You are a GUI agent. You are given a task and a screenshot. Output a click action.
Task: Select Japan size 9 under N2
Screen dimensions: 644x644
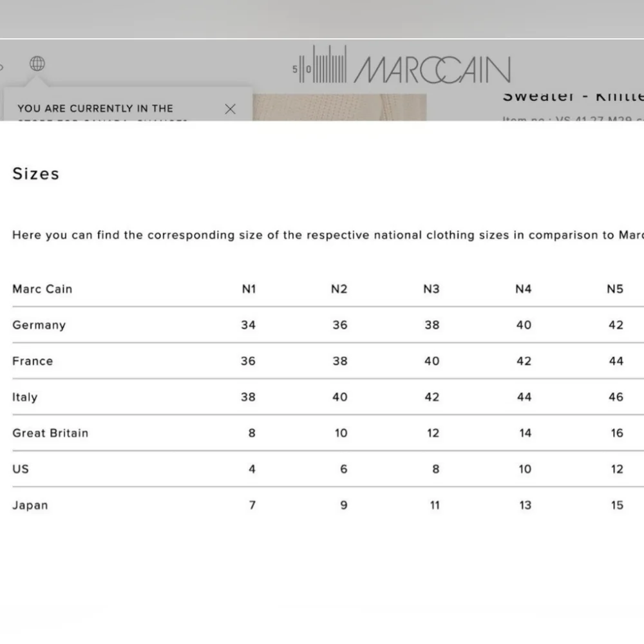click(344, 505)
